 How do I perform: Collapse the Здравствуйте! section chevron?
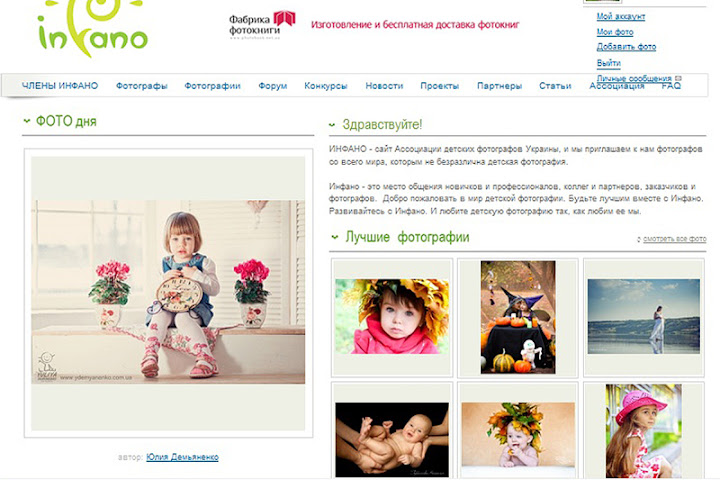tap(332, 124)
